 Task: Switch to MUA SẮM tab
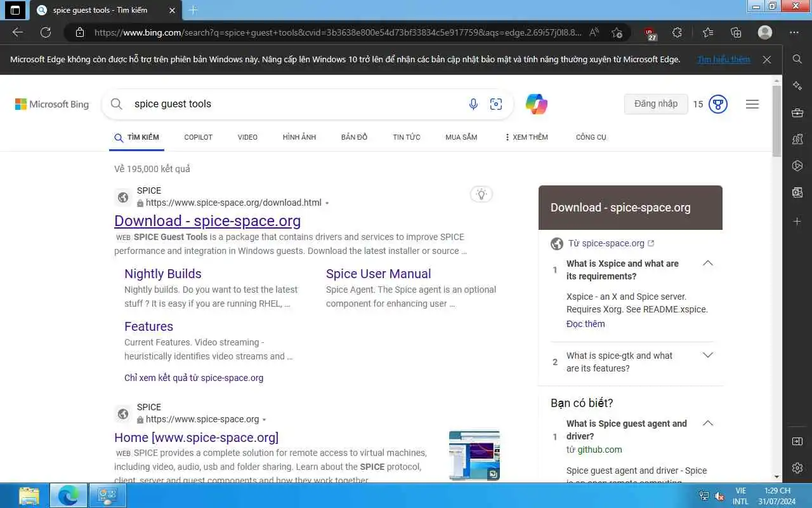click(x=461, y=137)
